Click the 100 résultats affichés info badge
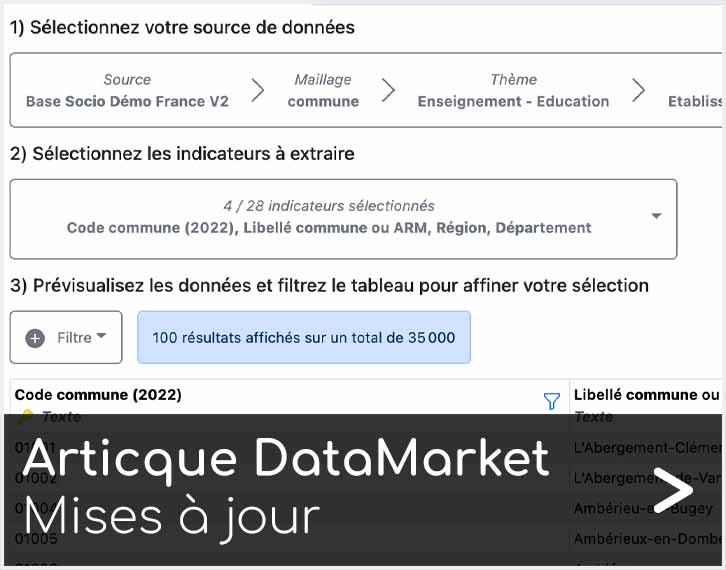 (x=303, y=338)
